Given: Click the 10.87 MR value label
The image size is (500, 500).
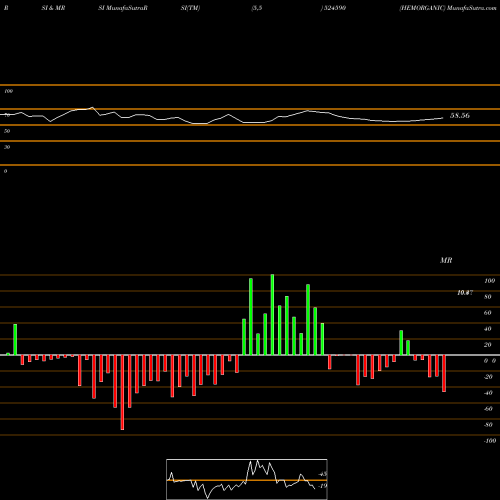Looking at the screenshot, I should point(465,293).
